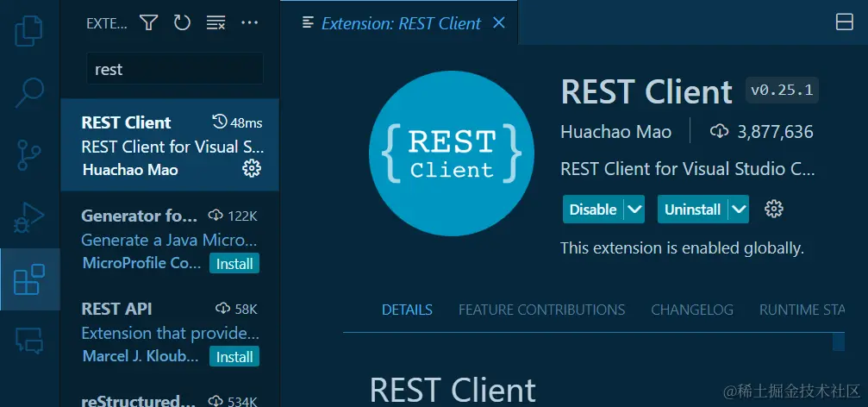
Task: Open the Explorer view in activity bar
Action: tap(28, 30)
